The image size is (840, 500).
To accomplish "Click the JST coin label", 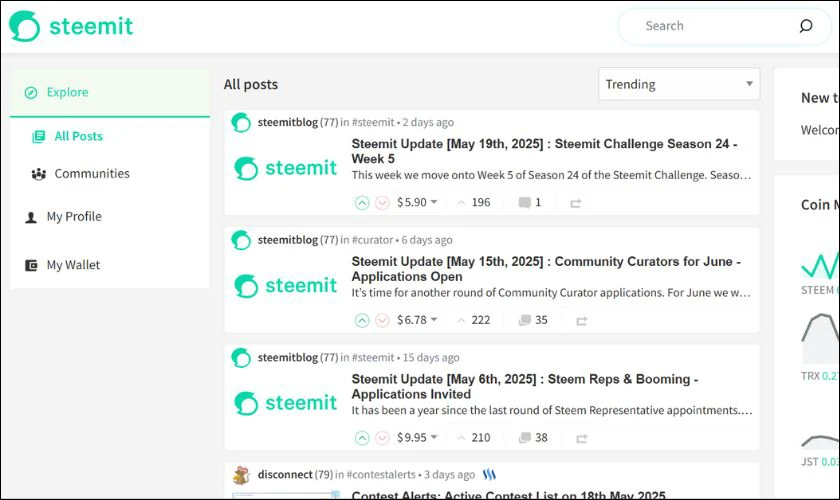I will click(809, 461).
